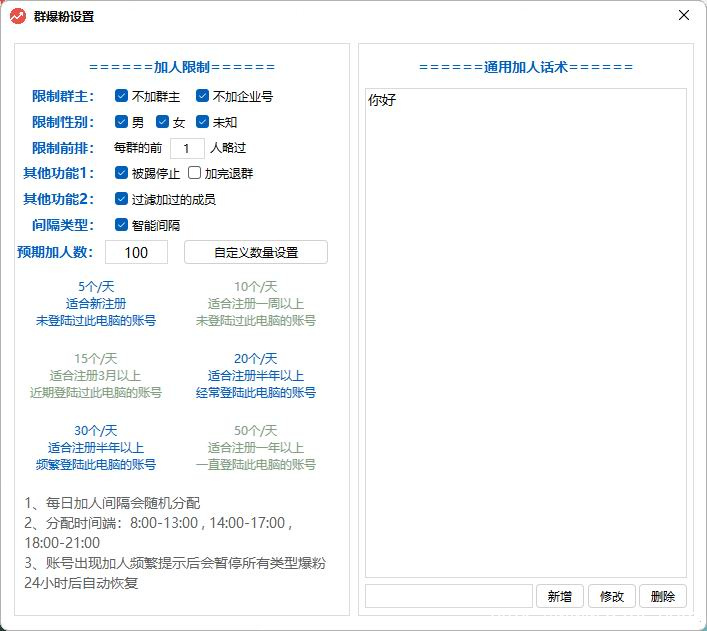This screenshot has width=707, height=631.
Task: Toggle the 不加群主 checkbox
Action: click(x=121, y=96)
